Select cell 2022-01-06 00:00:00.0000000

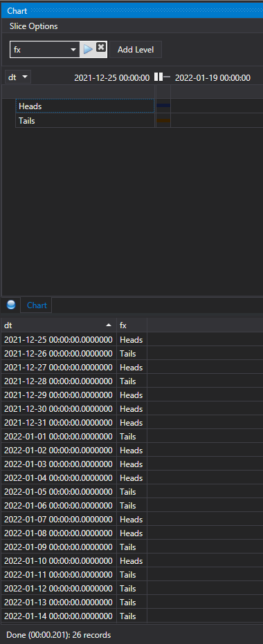pos(58,506)
